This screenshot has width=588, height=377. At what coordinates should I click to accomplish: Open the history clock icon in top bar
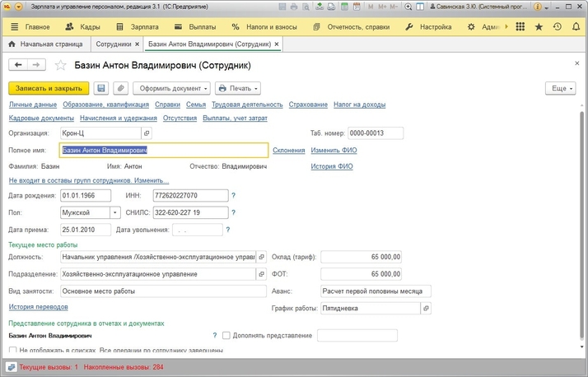[558, 26]
